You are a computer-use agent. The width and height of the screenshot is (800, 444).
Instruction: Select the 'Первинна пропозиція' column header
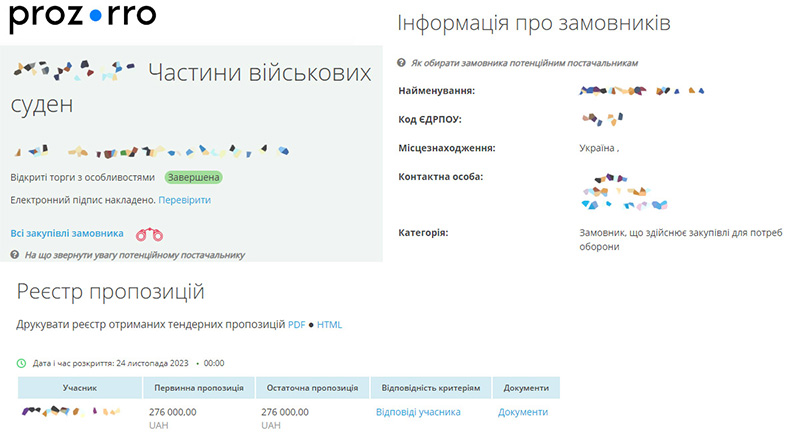pos(198,388)
